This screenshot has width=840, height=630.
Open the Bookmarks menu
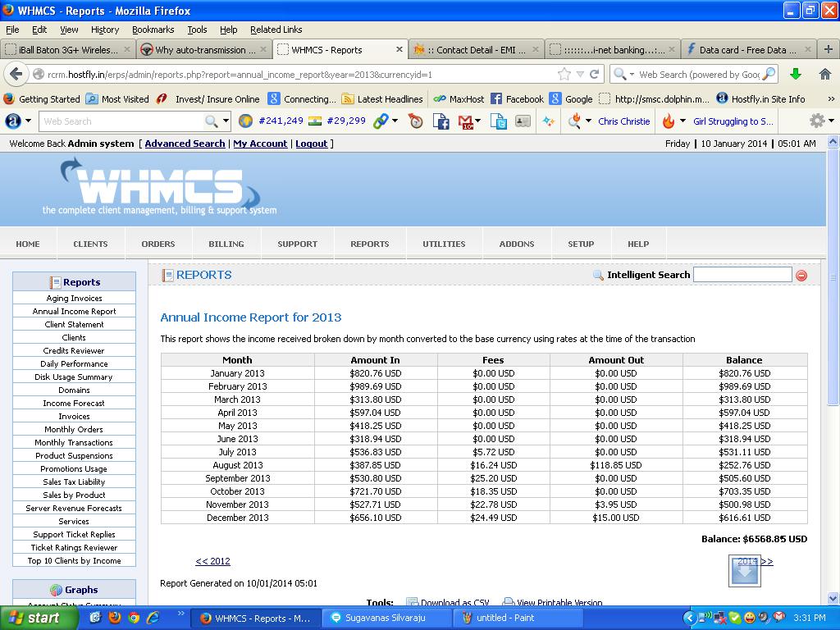[x=153, y=30]
